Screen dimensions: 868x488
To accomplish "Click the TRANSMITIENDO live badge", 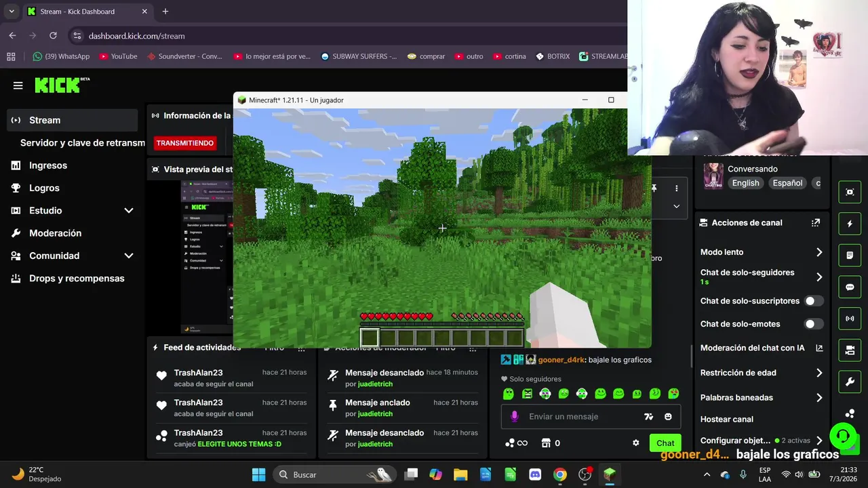I will click(x=184, y=143).
